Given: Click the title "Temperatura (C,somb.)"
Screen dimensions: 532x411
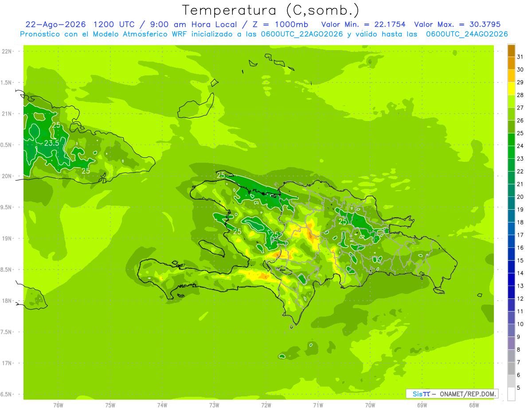Looking at the screenshot, I should coord(270,10).
